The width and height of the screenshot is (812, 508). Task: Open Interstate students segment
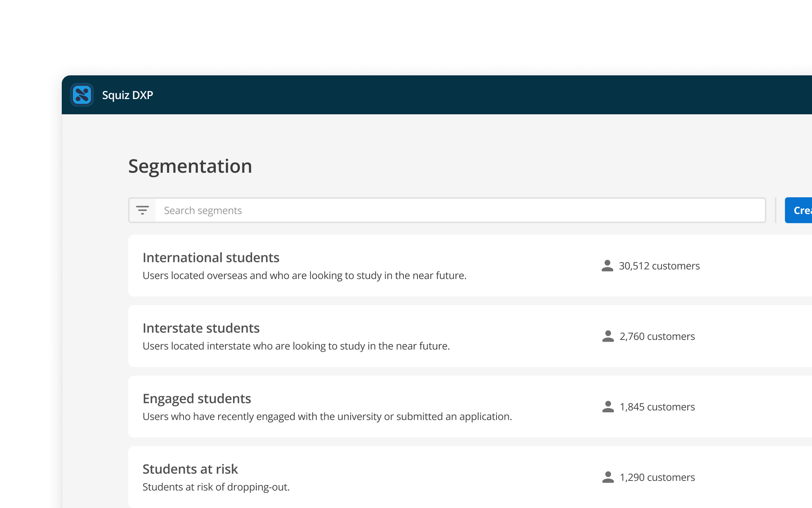[201, 328]
